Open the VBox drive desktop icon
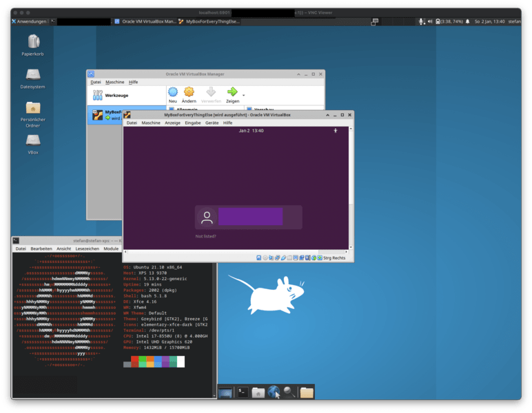 click(33, 145)
